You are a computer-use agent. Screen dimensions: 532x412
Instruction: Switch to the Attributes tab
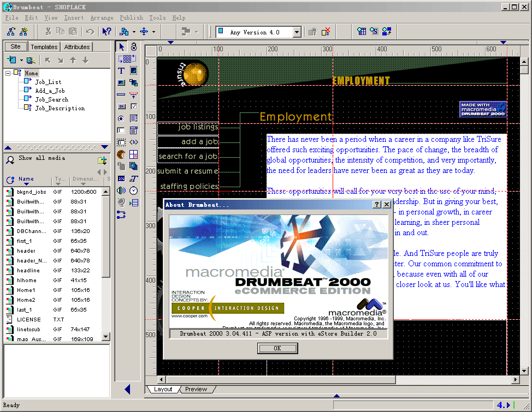tap(77, 47)
